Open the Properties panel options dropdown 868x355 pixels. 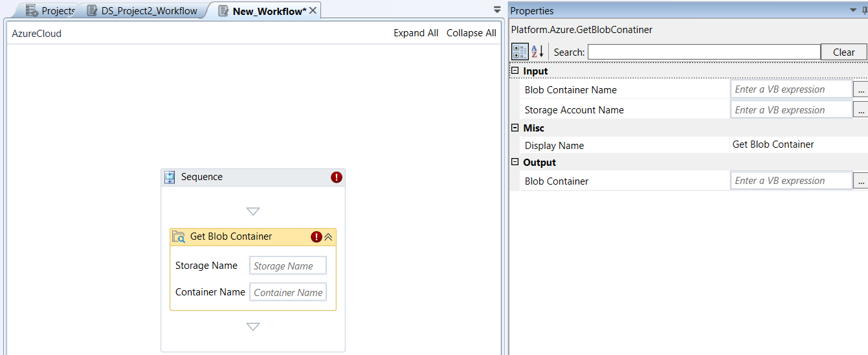tap(852, 10)
